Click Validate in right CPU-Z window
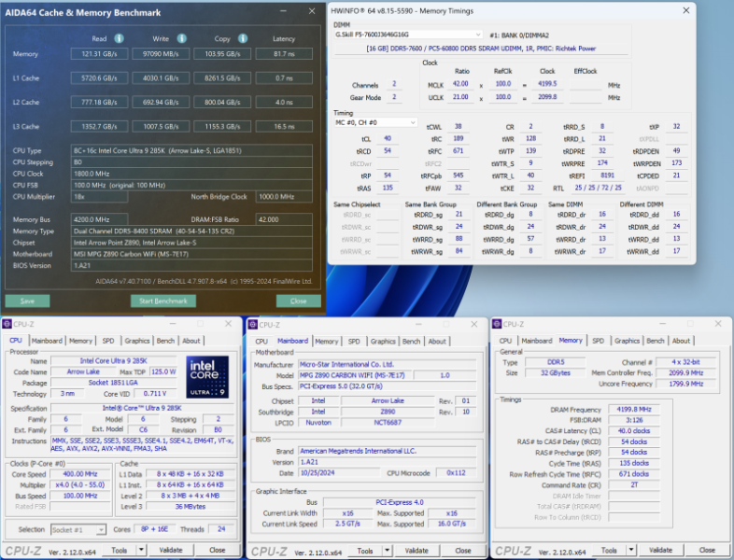This screenshot has height=560, width=734. pyautogui.click(x=660, y=550)
